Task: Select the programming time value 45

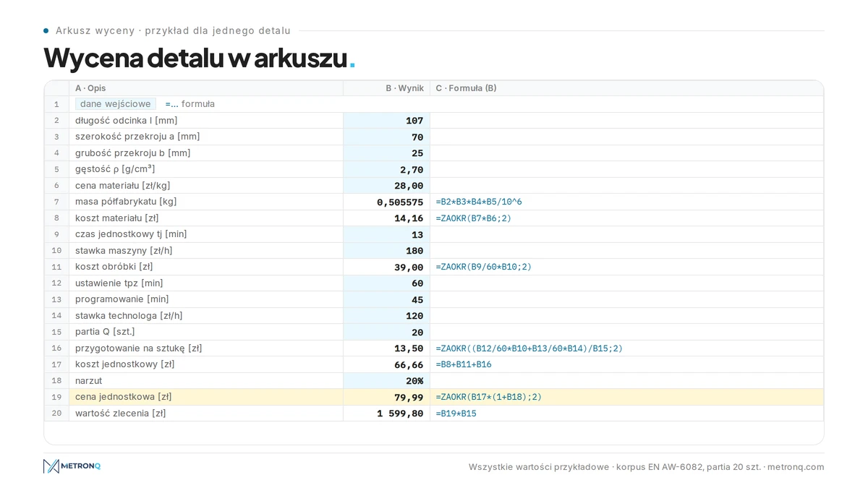Action: (386, 299)
